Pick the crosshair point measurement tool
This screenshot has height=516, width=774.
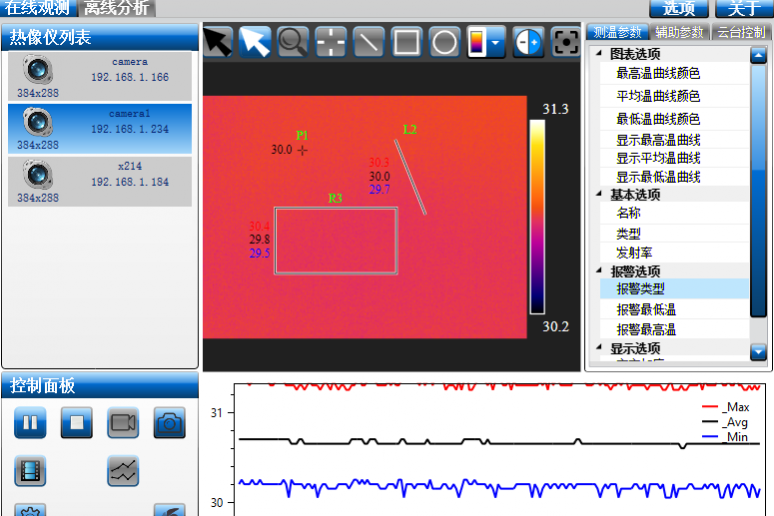330,42
